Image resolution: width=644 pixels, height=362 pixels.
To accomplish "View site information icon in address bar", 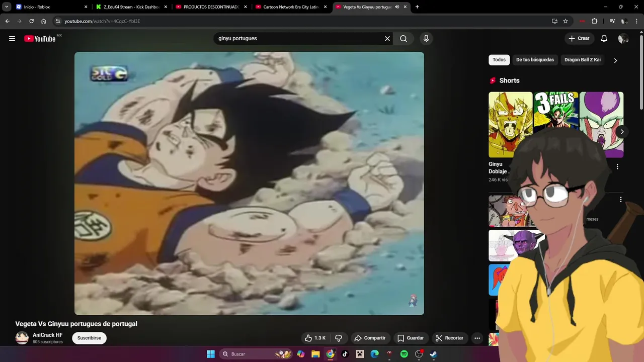I will (58, 21).
